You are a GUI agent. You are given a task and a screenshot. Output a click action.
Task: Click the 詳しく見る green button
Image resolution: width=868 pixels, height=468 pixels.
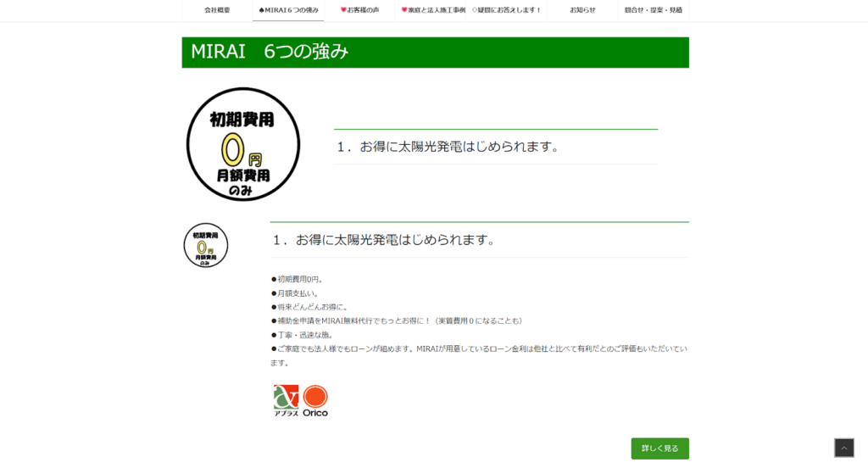(659, 448)
